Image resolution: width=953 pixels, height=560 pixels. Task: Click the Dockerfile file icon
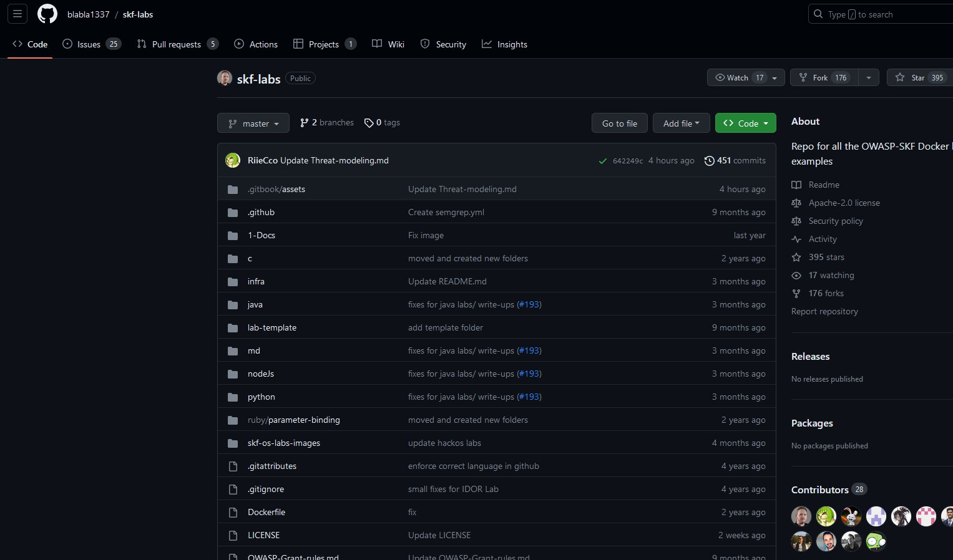coord(233,512)
